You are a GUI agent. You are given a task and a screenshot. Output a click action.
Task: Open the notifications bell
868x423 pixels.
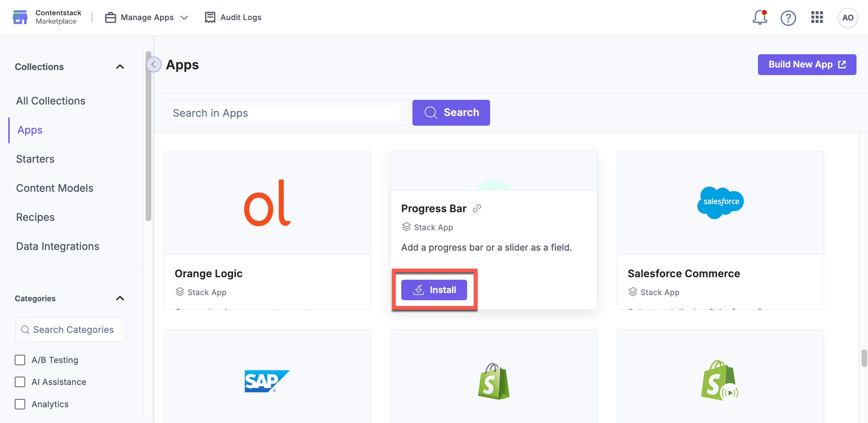point(760,17)
